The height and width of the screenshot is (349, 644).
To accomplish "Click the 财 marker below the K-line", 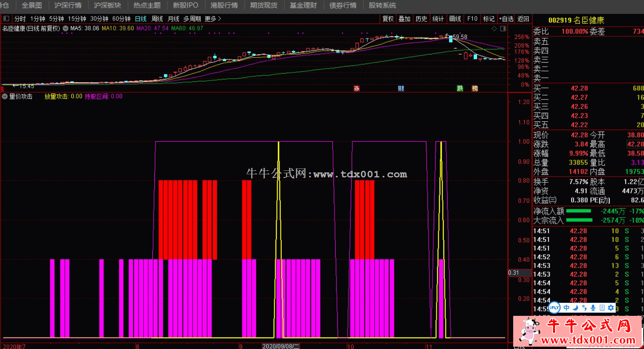I will click(x=401, y=88).
